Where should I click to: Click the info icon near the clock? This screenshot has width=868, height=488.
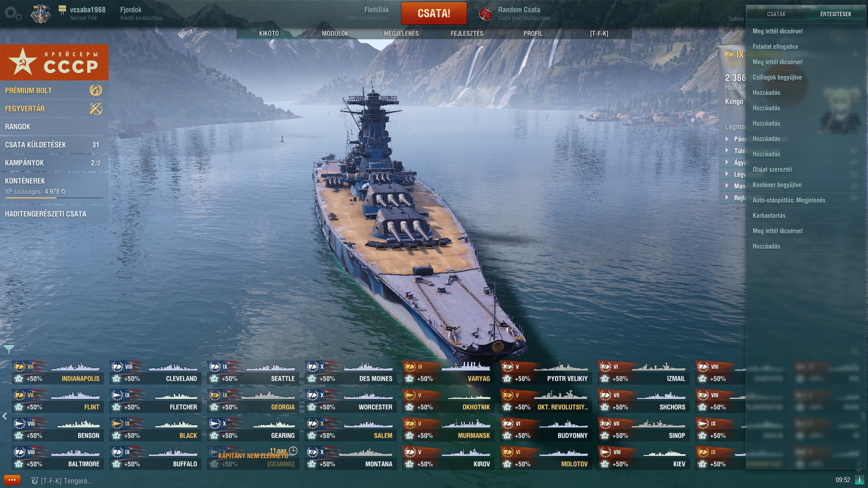pyautogui.click(x=859, y=480)
